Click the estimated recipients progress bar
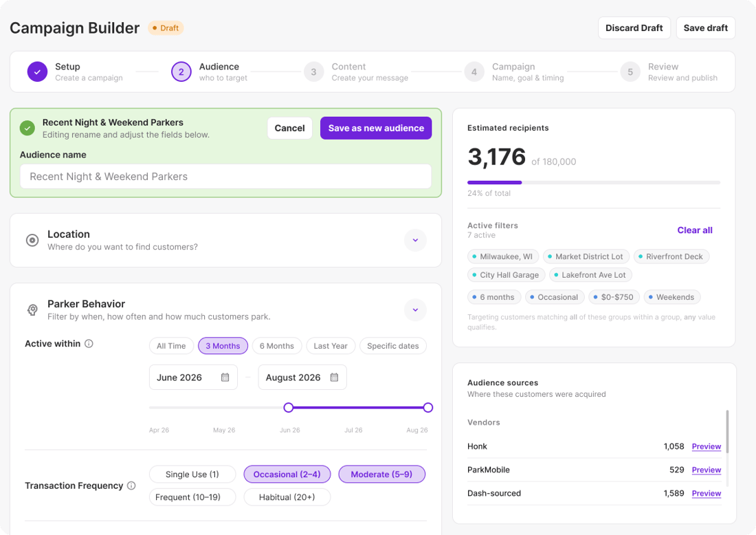 click(594, 182)
